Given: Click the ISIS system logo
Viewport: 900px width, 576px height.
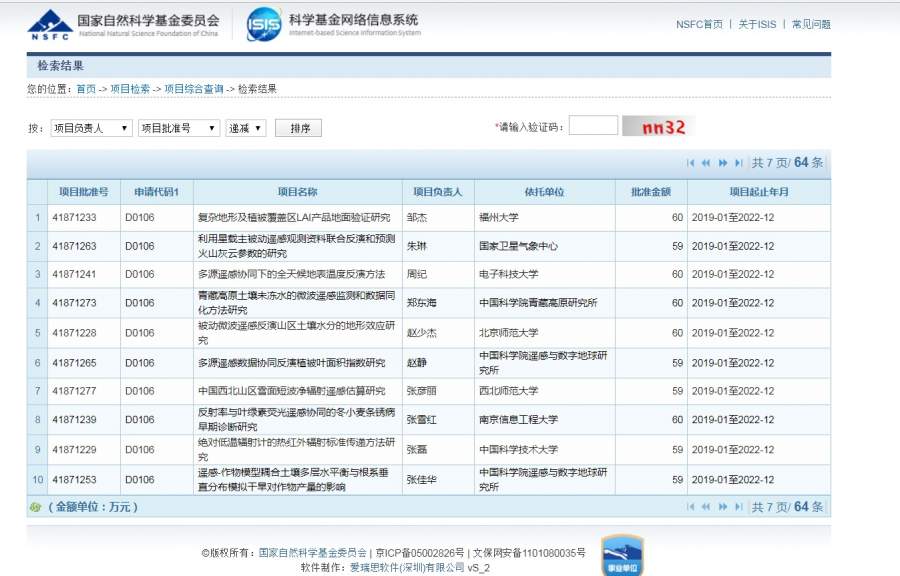Looking at the screenshot, I should click(264, 24).
